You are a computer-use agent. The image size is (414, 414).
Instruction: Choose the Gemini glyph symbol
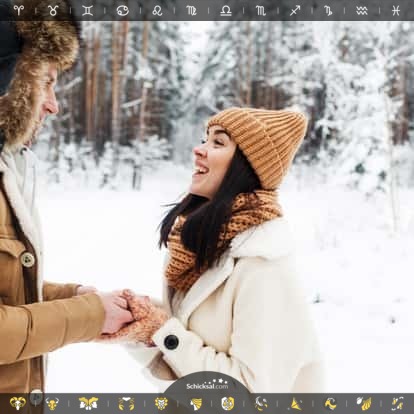tap(88, 11)
